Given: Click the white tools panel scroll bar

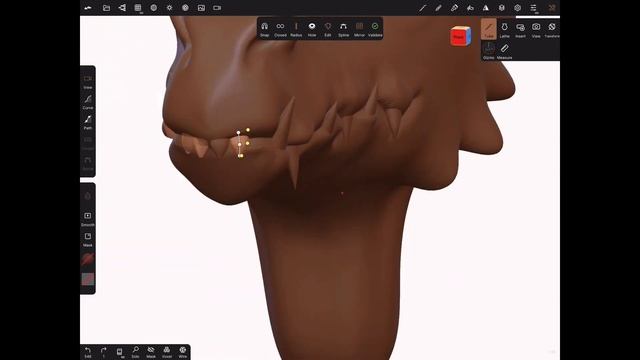Looking at the screenshot, I should (x=538, y=17).
